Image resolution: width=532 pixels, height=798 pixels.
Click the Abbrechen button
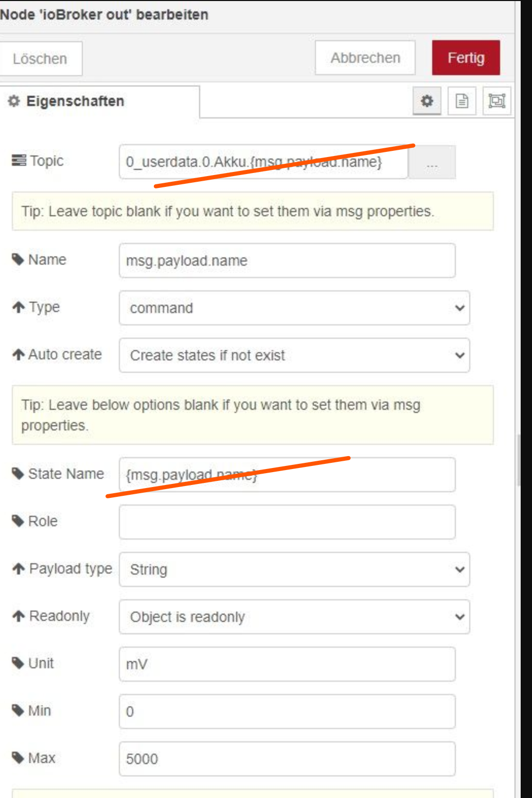(365, 58)
